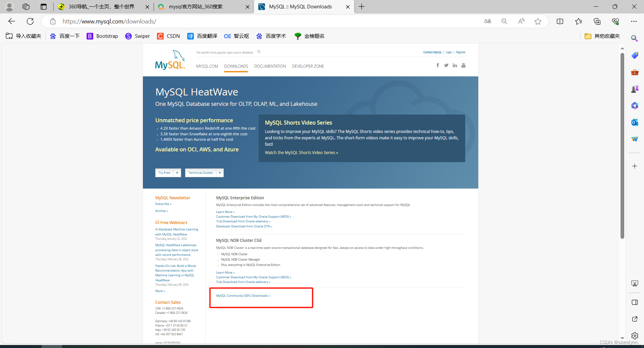644x348 pixels.
Task: Open the sidebar Outlook icon
Action: click(x=635, y=122)
